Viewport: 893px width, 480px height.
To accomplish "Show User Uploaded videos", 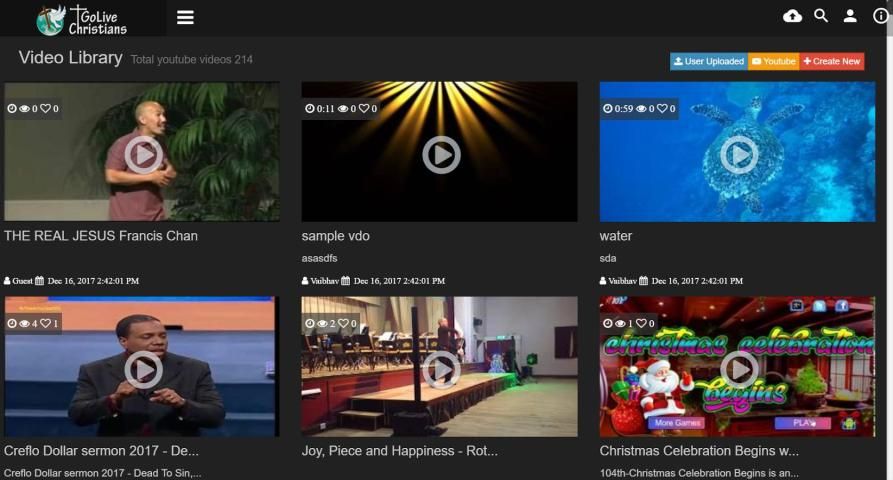I will 709,62.
